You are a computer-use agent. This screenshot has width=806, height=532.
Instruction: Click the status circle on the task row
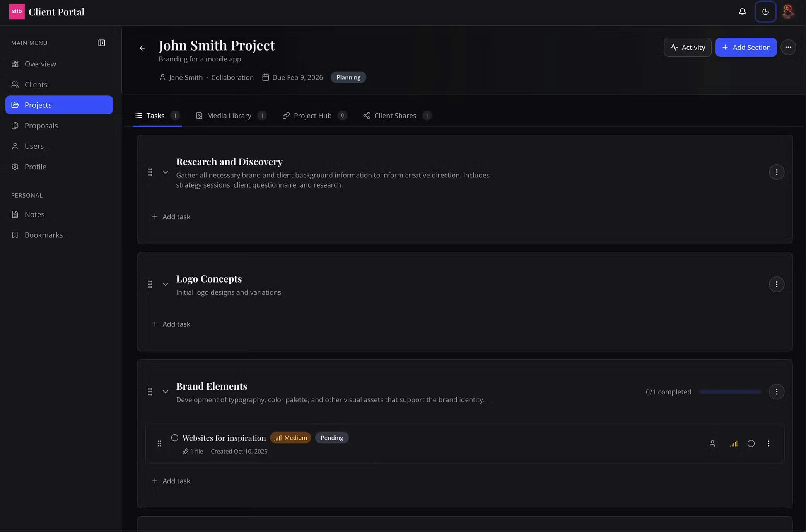pos(751,443)
